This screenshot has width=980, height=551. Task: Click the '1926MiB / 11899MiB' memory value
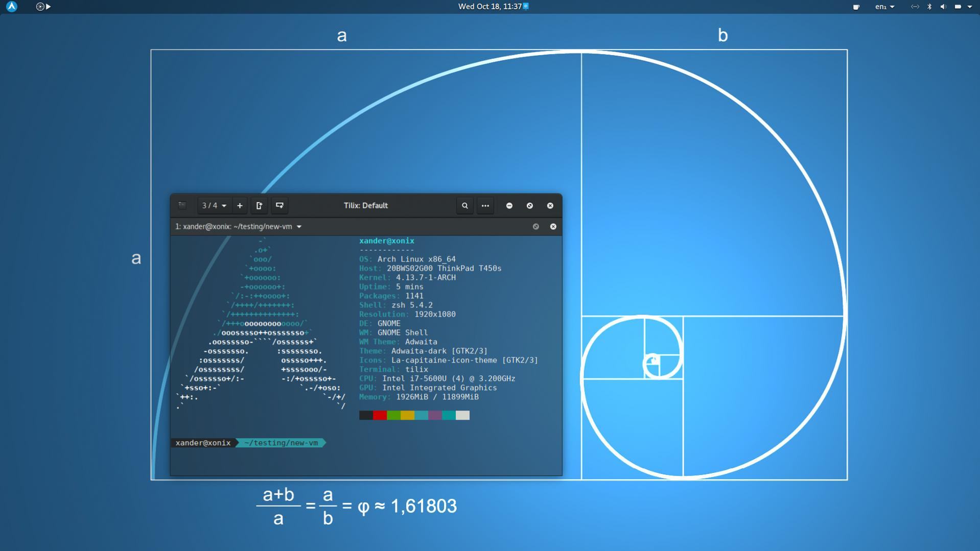coord(437,397)
